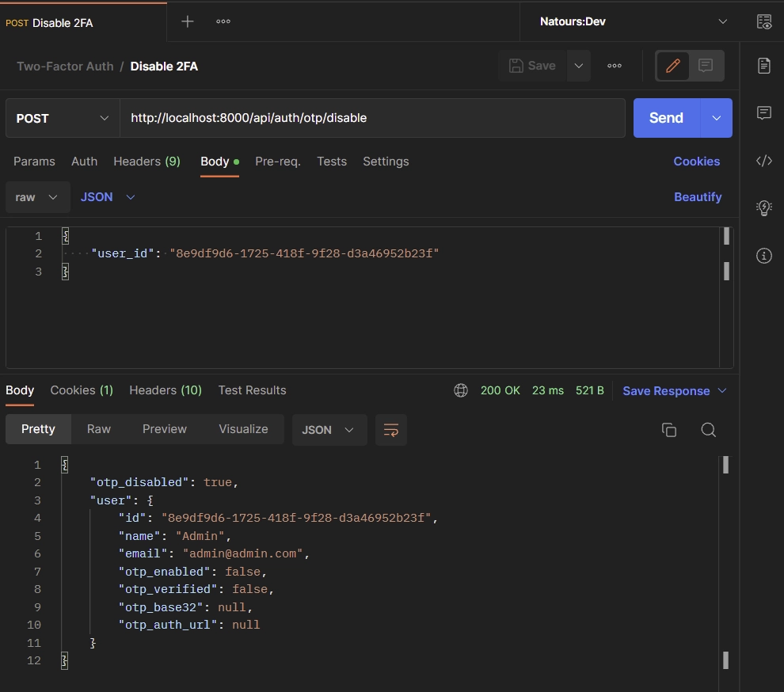The image size is (784, 692).
Task: Open the response Headers (10) tab
Action: point(166,390)
